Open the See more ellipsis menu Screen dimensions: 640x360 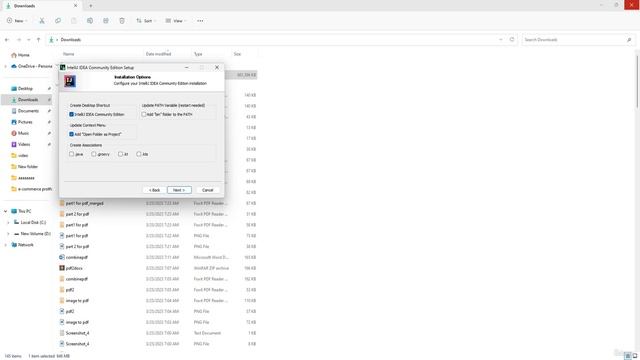200,21
